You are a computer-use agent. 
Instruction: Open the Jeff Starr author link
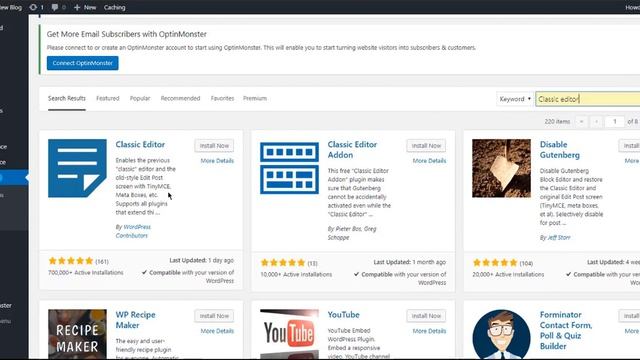coord(559,238)
